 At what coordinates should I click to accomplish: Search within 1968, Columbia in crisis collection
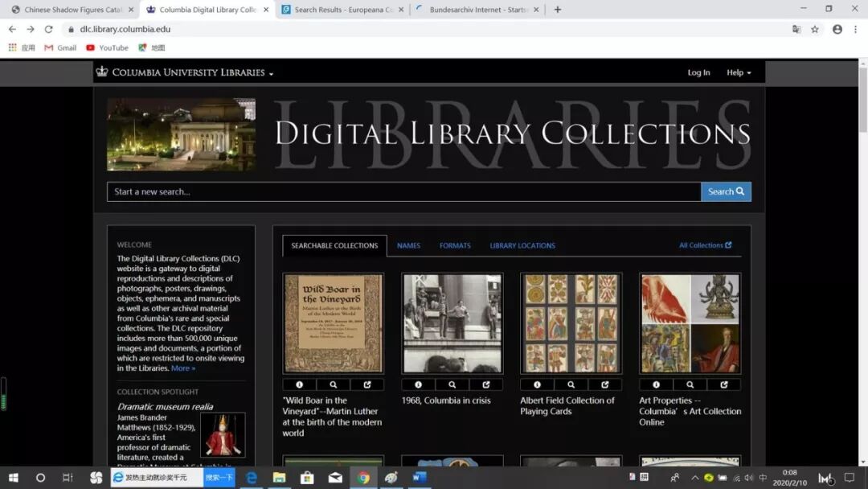coord(452,384)
